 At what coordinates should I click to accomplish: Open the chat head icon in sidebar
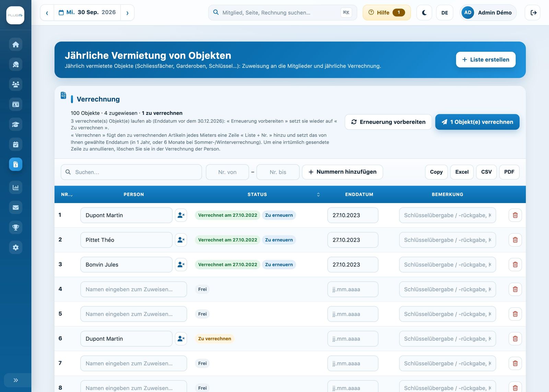click(x=15, y=64)
